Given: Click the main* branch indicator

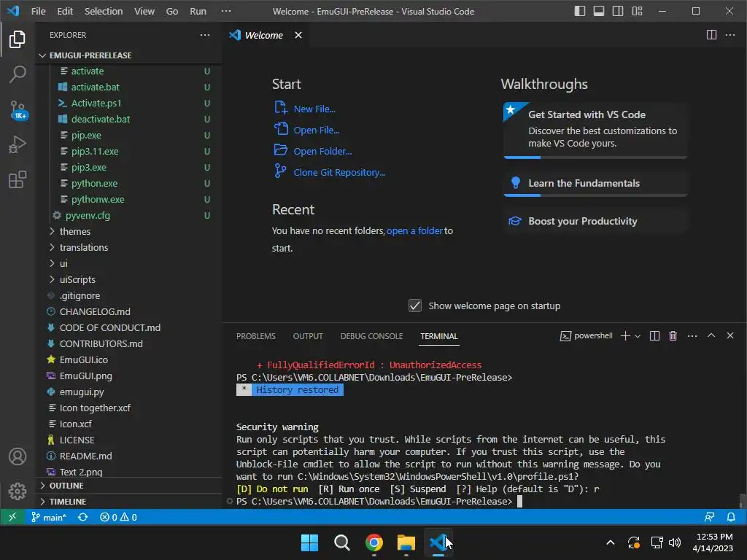Looking at the screenshot, I should pos(48,517).
